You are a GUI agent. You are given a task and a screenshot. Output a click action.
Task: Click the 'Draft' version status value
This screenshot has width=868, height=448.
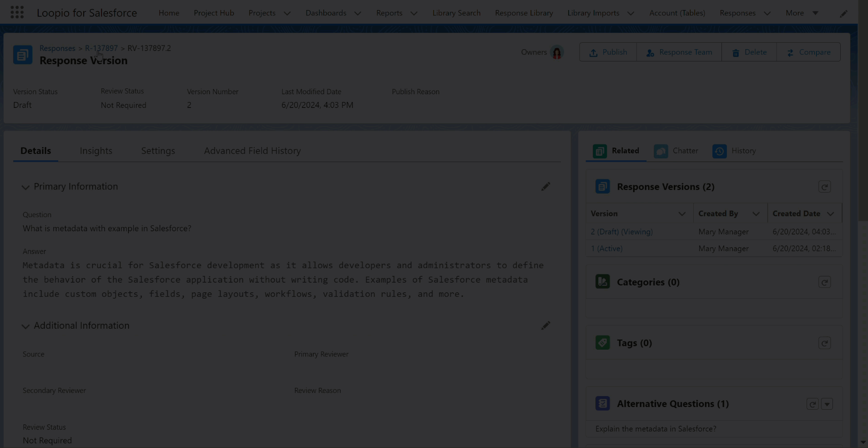pos(22,105)
